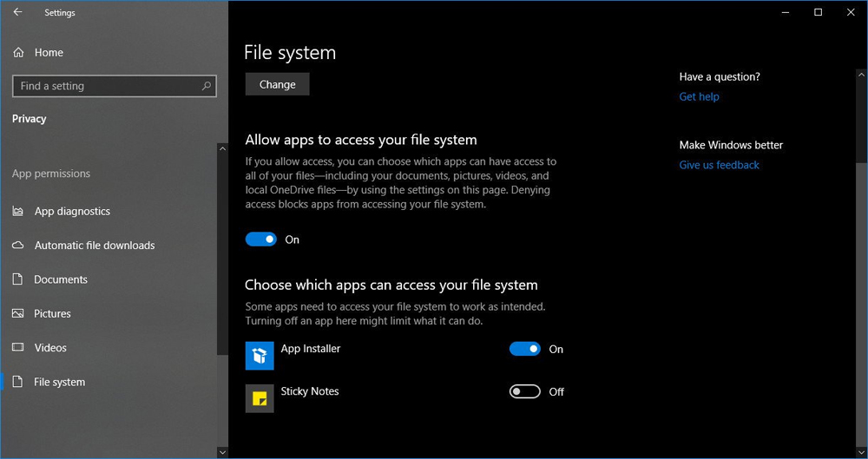This screenshot has height=459, width=868.
Task: Open the Automatic file downloads page
Action: click(94, 246)
